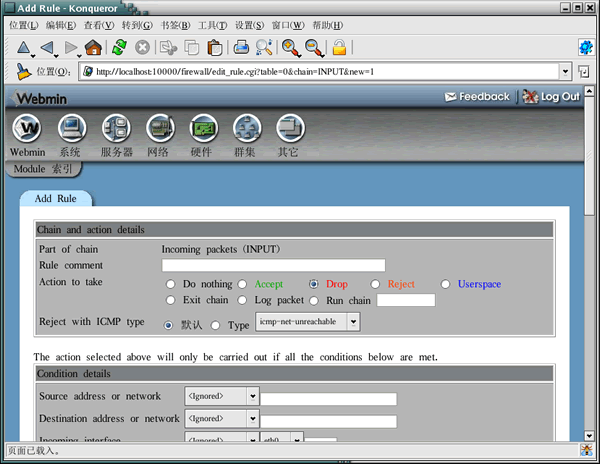This screenshot has width=600, height=464.
Task: Click the status bar icon at bottom right
Action: pyautogui.click(x=586, y=450)
